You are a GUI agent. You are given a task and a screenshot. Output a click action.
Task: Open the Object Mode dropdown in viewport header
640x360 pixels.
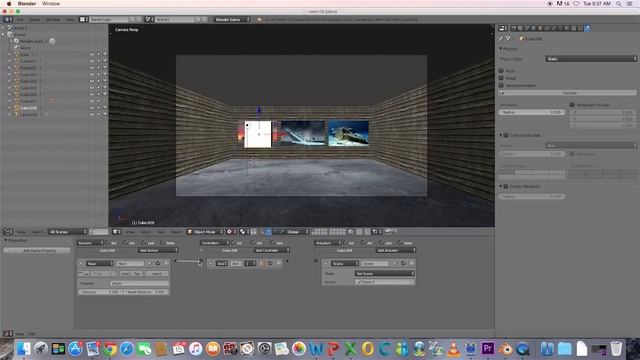(205, 232)
